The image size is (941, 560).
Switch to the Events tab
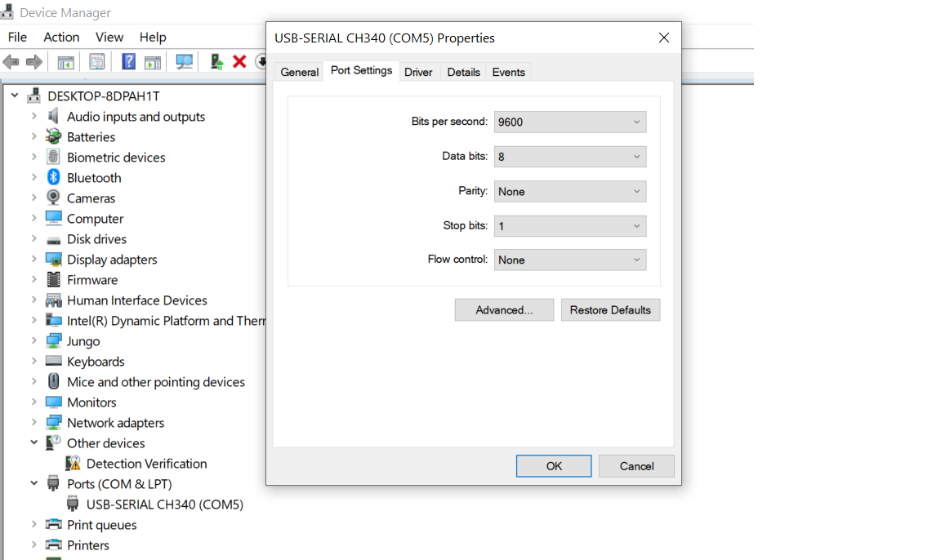pos(508,72)
